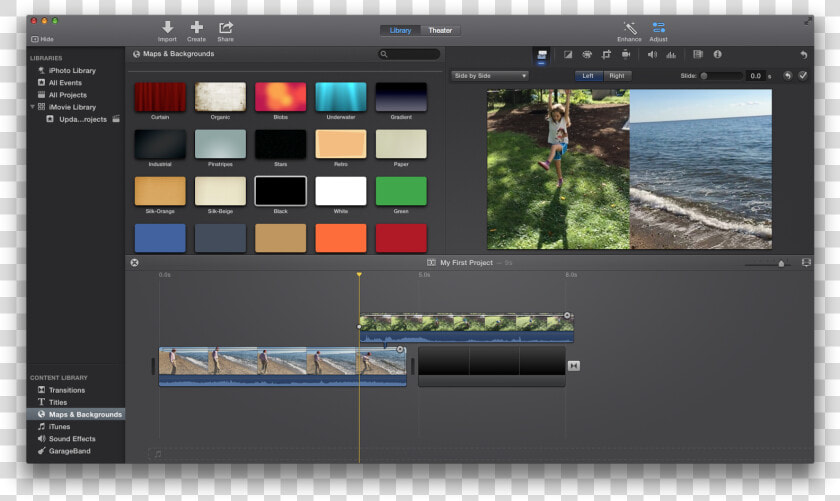Select the Silk-Orange background
The image size is (840, 501).
pos(160,191)
